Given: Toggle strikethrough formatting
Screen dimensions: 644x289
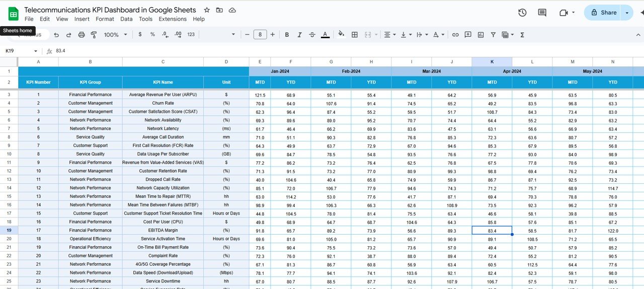Looking at the screenshot, I should click(x=312, y=35).
